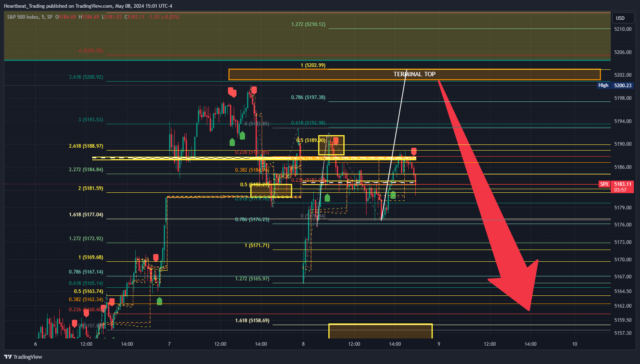640x364 pixels.
Task: Select the 0.5 (5163.74) Fibonacci label
Action: 88,291
